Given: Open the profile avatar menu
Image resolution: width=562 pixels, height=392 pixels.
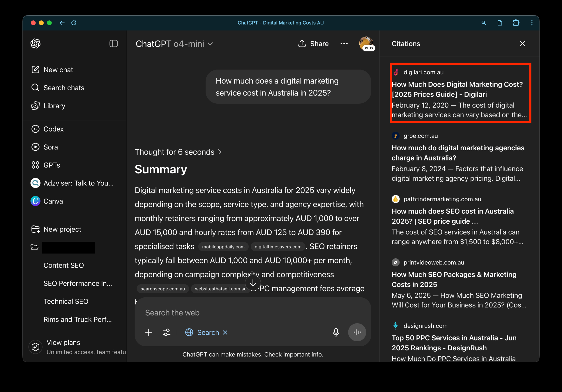Looking at the screenshot, I should [366, 43].
